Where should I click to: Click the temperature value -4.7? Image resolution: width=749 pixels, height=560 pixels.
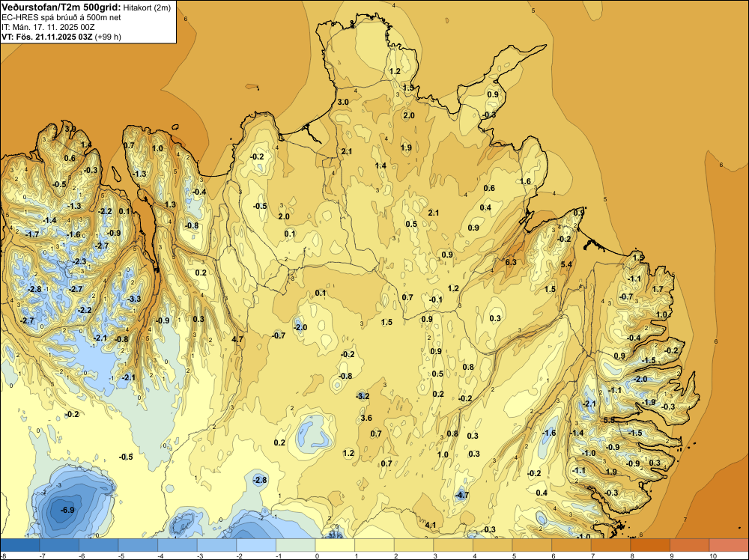pos(461,495)
